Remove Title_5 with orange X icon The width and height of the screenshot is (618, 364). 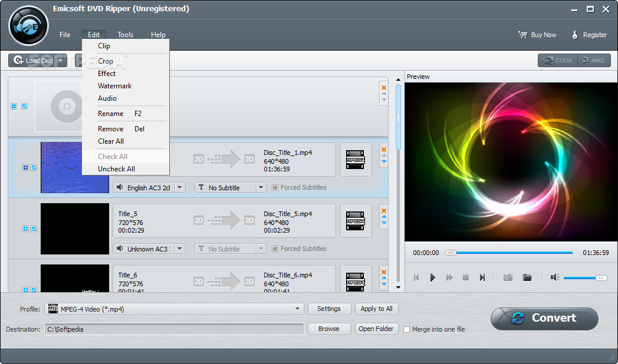tap(384, 210)
